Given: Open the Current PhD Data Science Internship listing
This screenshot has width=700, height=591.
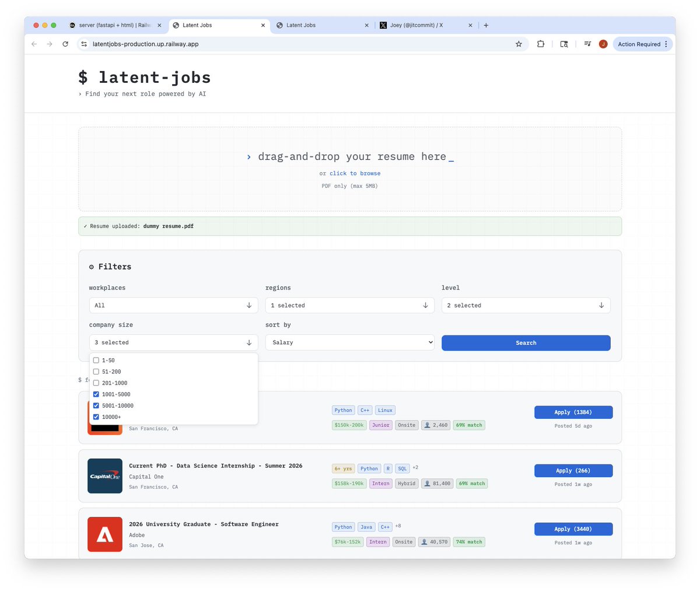Looking at the screenshot, I should [x=216, y=466].
